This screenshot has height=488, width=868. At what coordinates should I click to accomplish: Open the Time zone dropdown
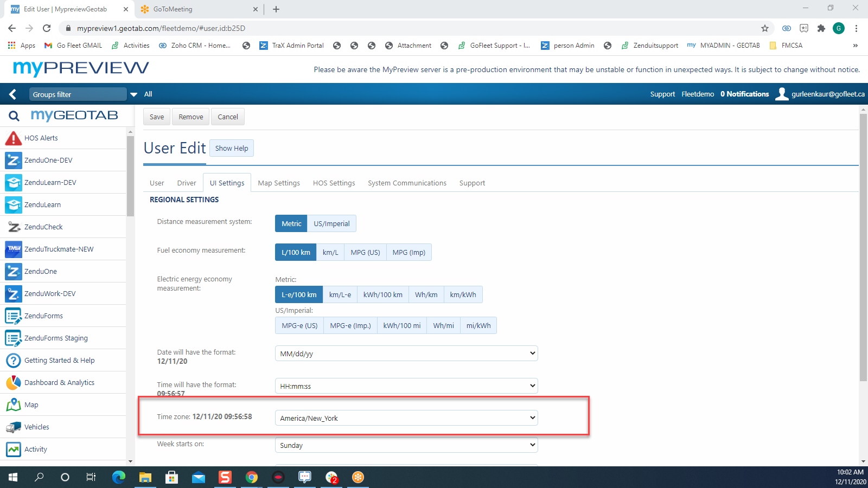(x=406, y=418)
